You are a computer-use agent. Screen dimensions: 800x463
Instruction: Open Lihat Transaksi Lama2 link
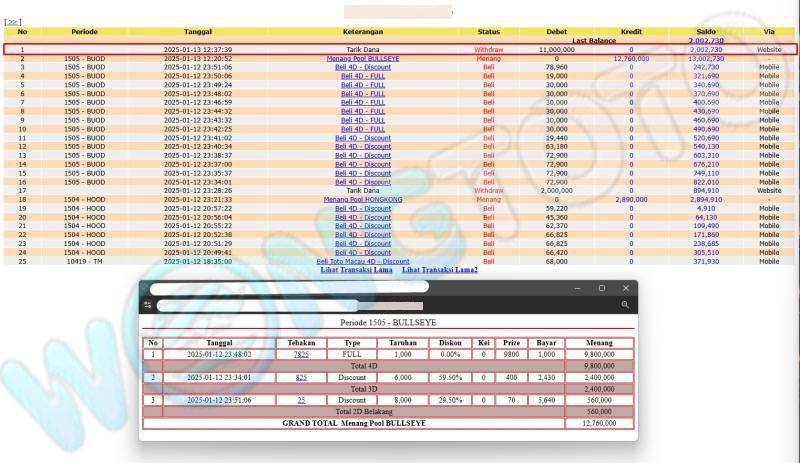439,270
